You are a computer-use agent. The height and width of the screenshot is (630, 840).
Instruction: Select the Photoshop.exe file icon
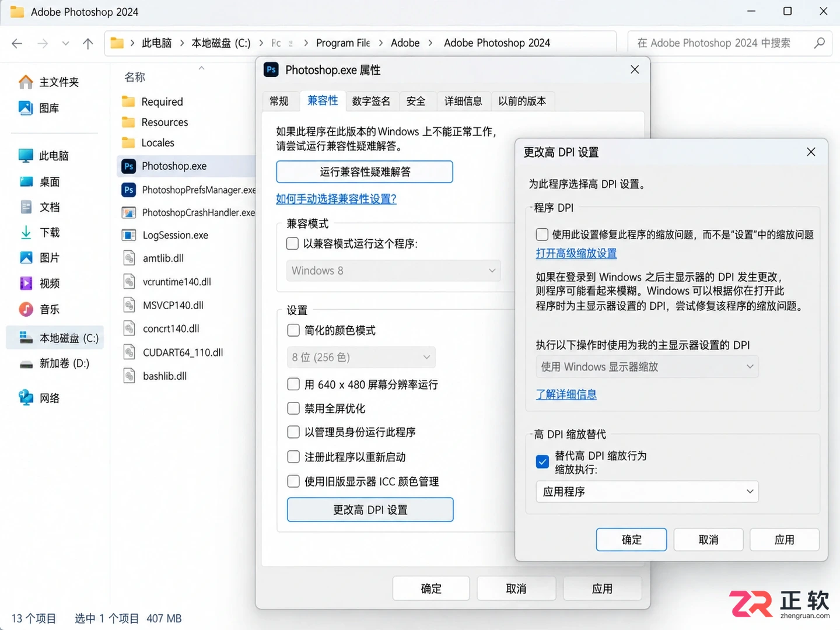pos(129,166)
